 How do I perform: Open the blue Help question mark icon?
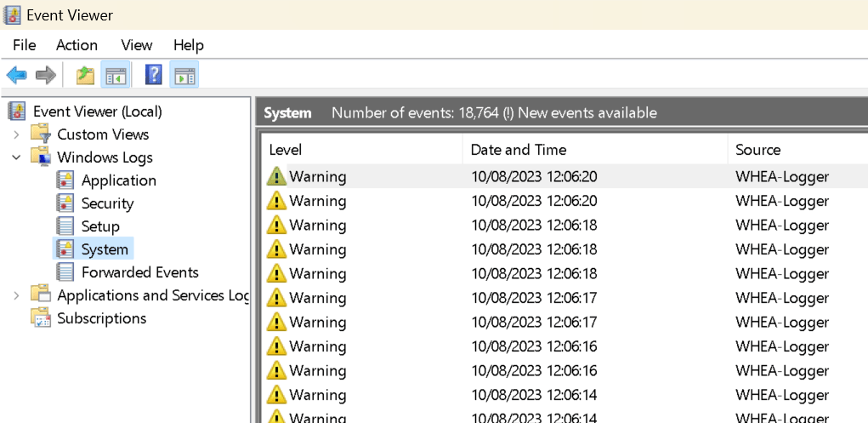point(153,75)
